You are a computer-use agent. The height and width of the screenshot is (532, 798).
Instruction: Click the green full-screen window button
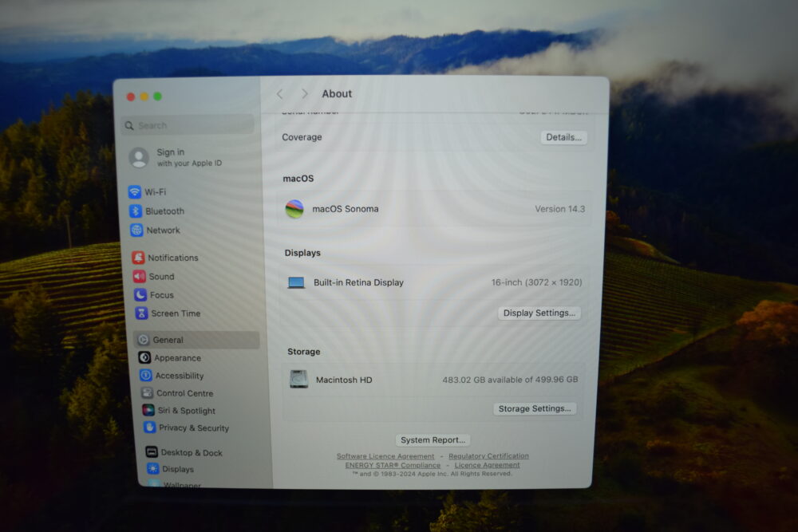pyautogui.click(x=158, y=97)
